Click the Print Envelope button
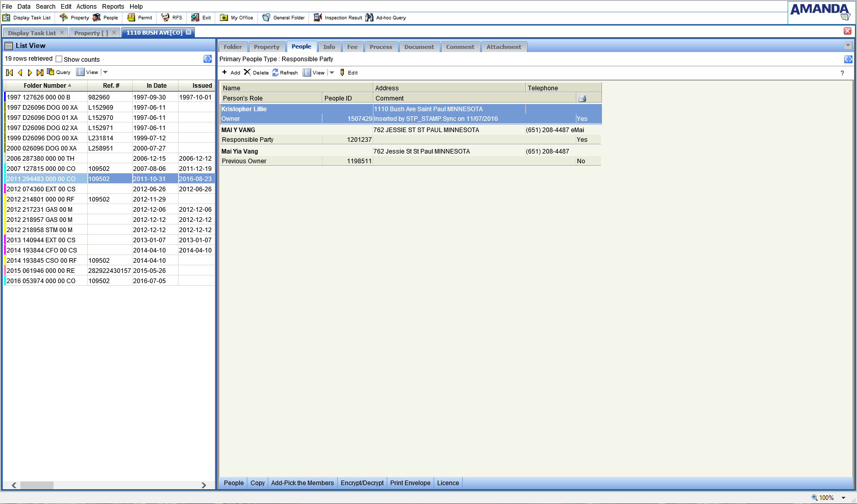This screenshot has width=857, height=504. tap(410, 483)
